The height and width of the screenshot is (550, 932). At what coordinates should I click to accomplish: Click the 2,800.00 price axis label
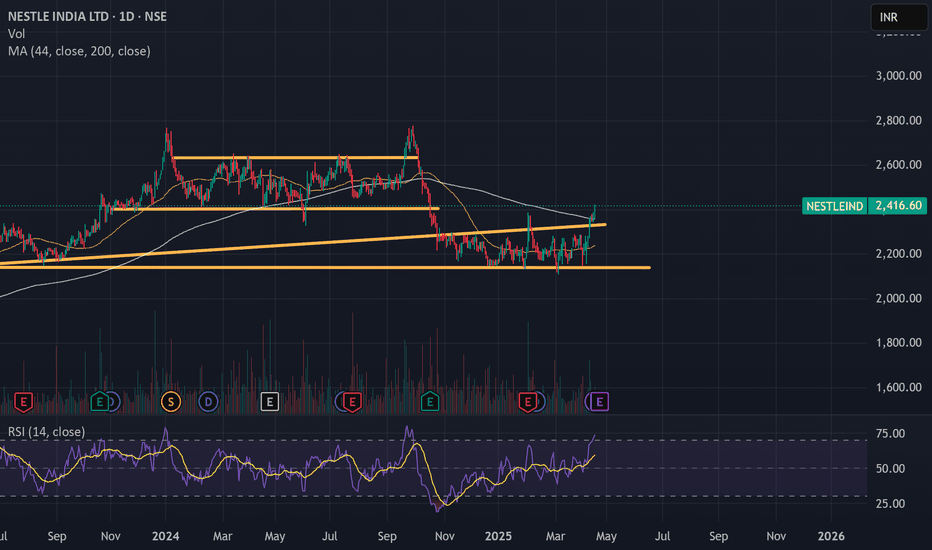coord(899,120)
